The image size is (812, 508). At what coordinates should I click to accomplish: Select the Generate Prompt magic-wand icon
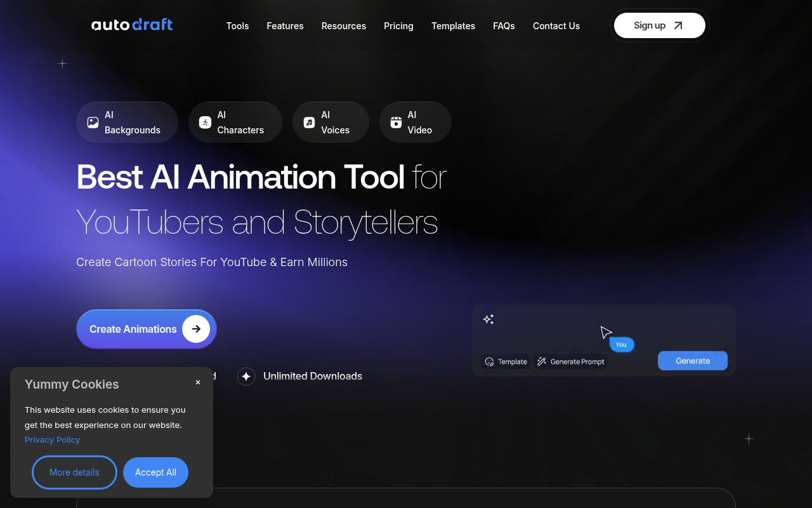point(541,361)
